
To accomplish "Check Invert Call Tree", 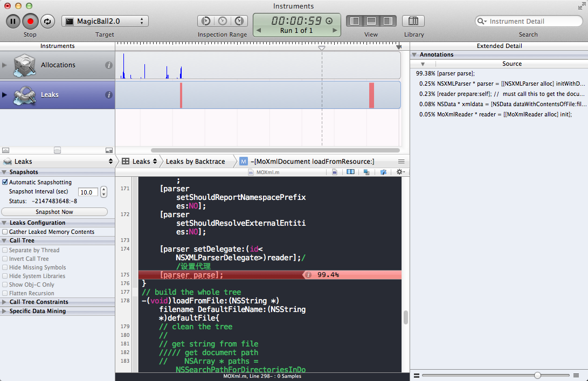I will [5, 258].
